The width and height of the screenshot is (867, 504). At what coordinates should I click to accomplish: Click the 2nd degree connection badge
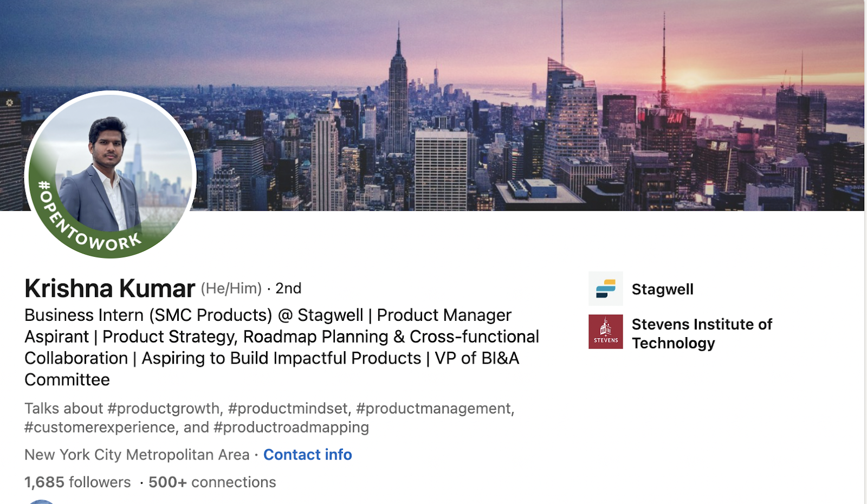[288, 289]
